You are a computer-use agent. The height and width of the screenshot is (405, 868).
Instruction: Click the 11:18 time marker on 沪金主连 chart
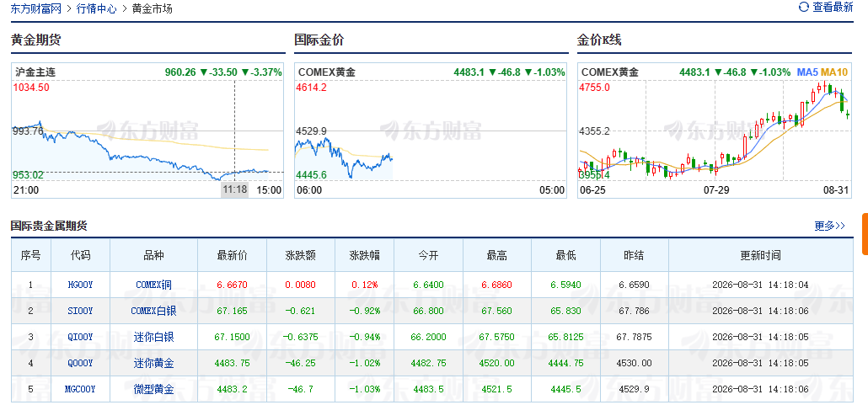click(x=235, y=190)
